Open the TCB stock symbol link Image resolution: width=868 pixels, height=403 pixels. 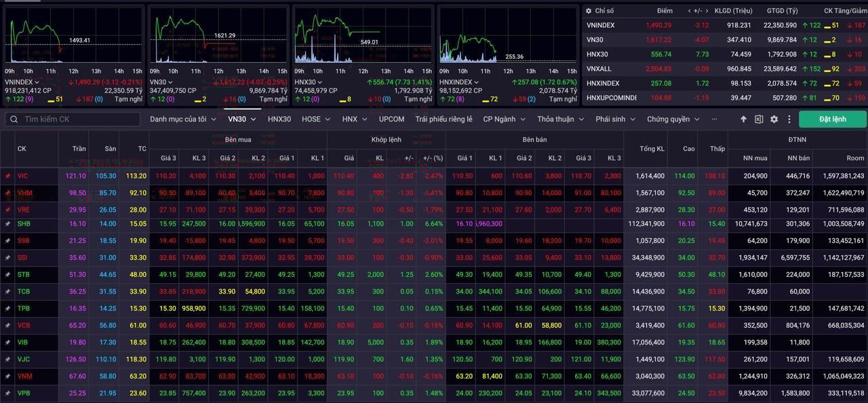click(24, 291)
